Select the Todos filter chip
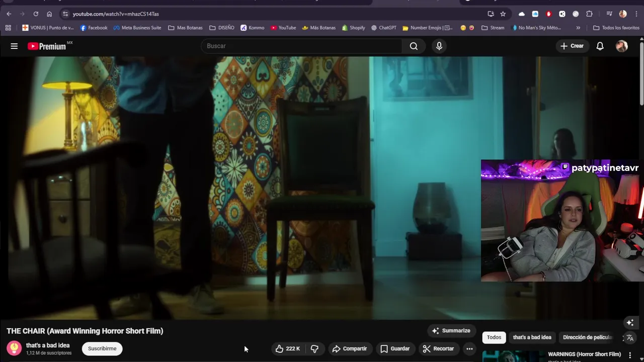 (494, 337)
